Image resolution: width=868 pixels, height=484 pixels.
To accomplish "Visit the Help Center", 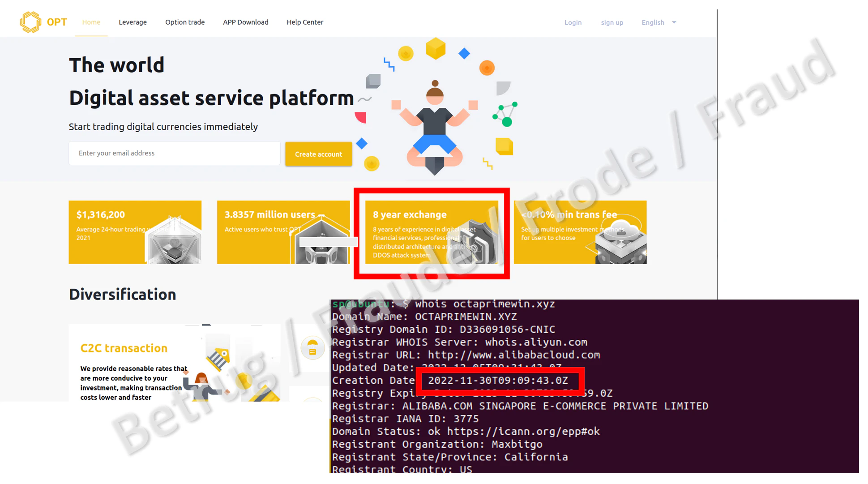I will (305, 22).
